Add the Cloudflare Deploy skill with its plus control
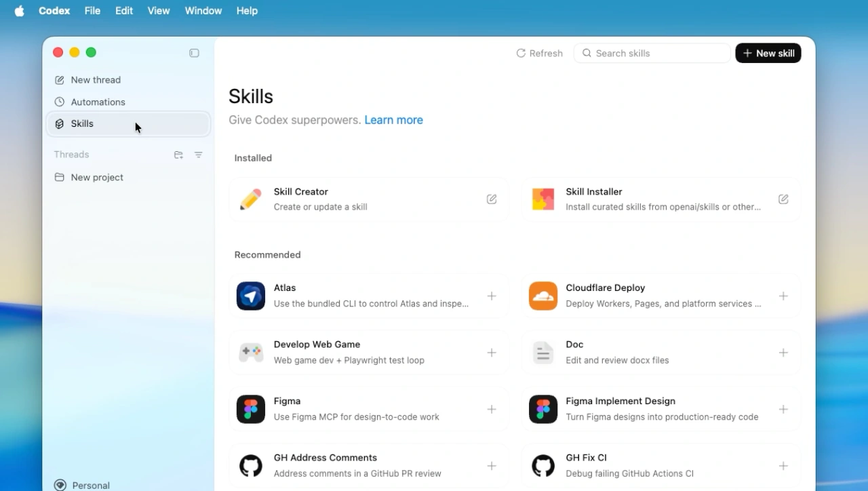The height and width of the screenshot is (491, 868). coord(783,296)
